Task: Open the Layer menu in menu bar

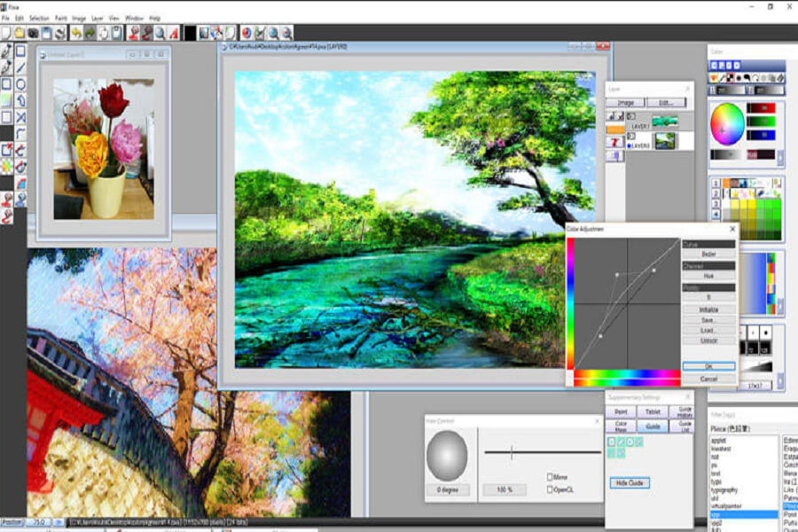Action: [x=97, y=19]
